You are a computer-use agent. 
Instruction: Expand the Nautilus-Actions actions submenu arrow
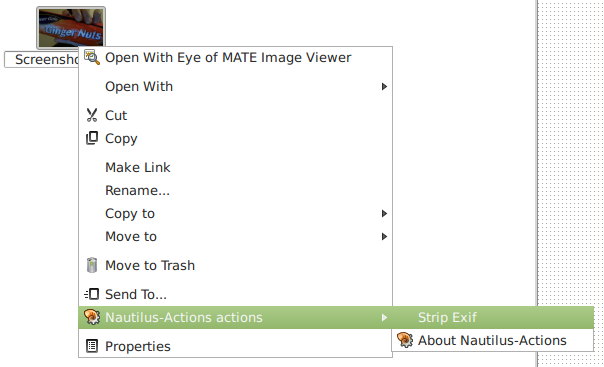[x=384, y=317]
